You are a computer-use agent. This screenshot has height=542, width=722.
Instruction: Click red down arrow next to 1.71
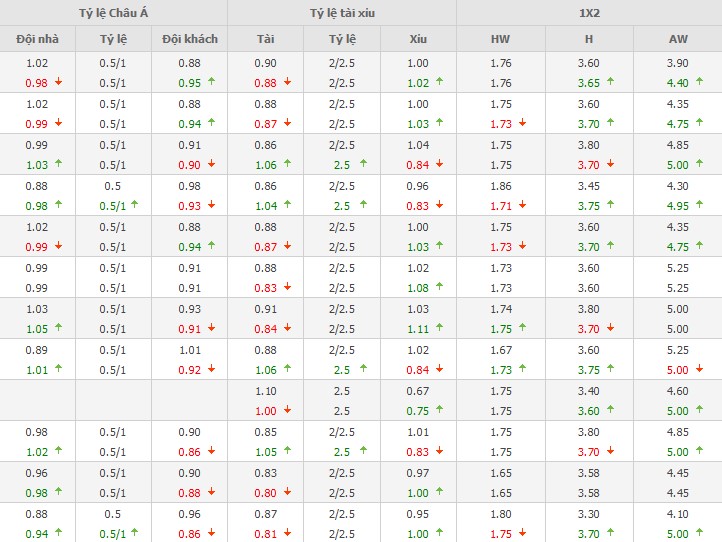[x=522, y=206]
